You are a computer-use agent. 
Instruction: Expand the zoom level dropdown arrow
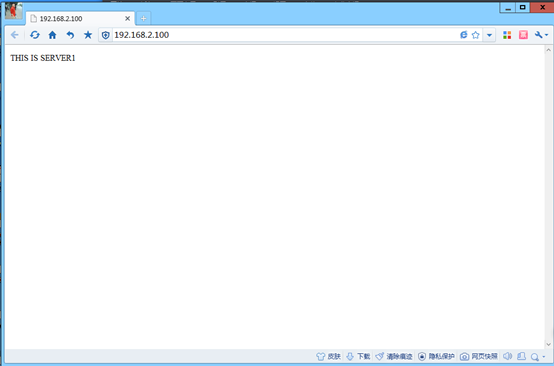(x=544, y=357)
